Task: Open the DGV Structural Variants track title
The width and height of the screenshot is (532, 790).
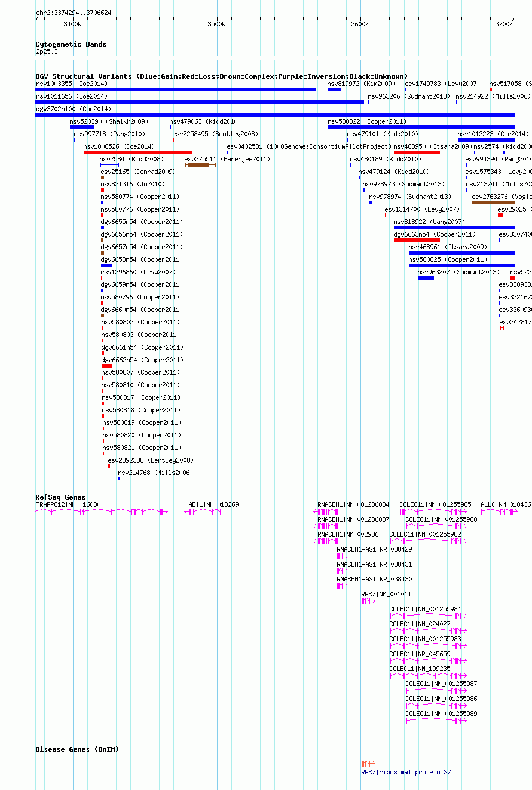Action: tap(221, 76)
